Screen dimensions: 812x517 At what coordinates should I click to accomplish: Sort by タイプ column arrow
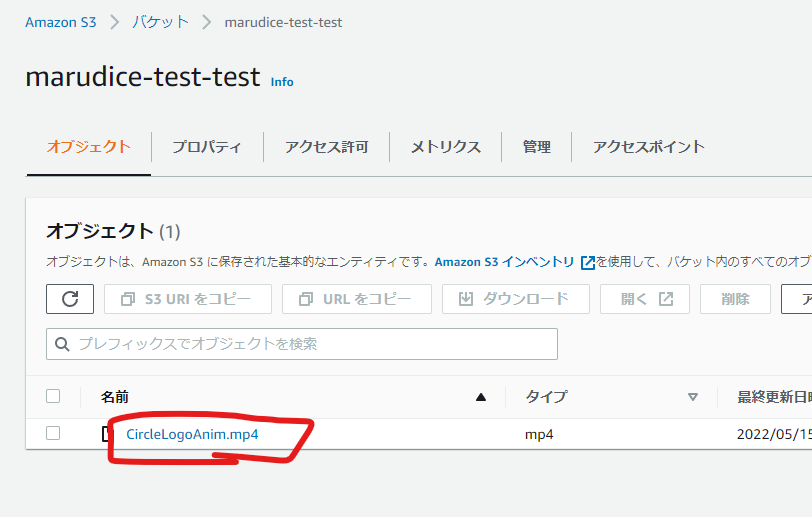tap(692, 397)
